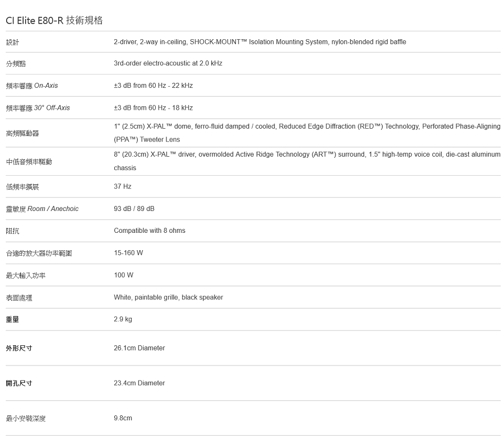Click the 93 dB / 89 dB value
This screenshot has width=504, height=436.
(x=134, y=209)
